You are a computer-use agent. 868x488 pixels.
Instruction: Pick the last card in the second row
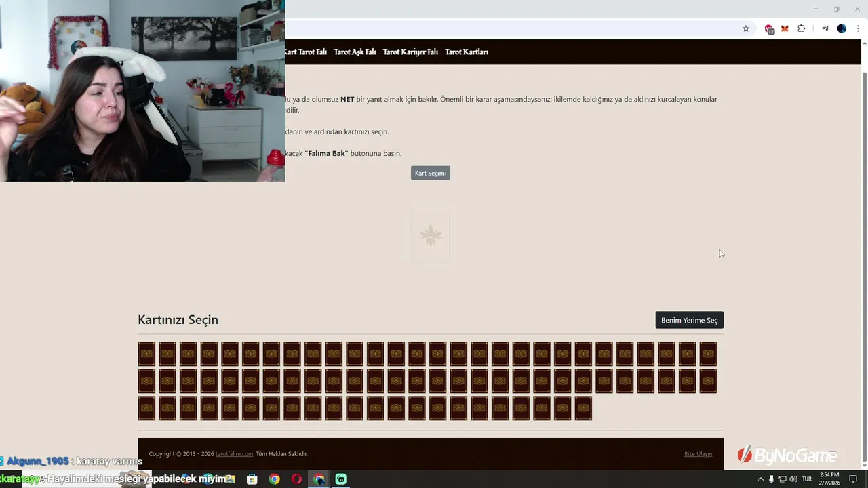708,381
